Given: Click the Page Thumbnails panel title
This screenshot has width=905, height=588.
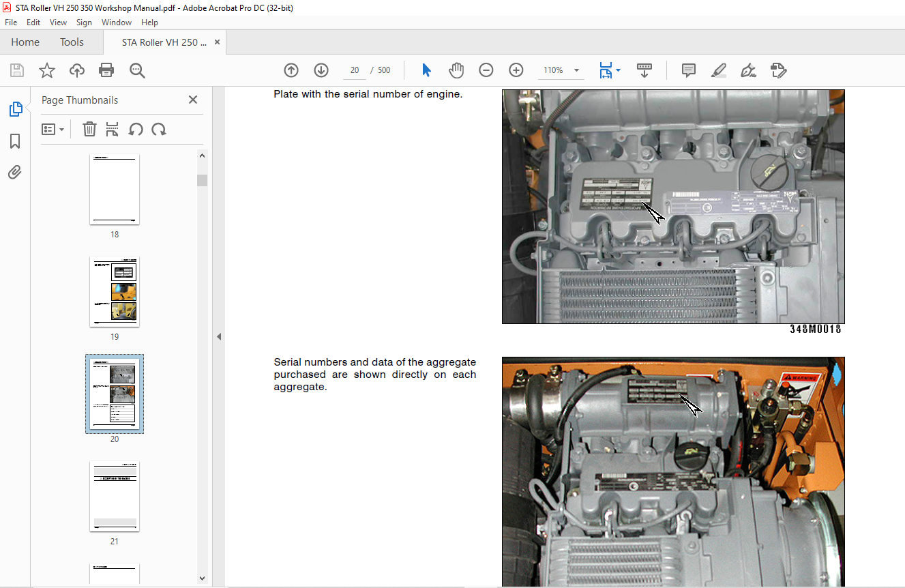Looking at the screenshot, I should (x=80, y=100).
